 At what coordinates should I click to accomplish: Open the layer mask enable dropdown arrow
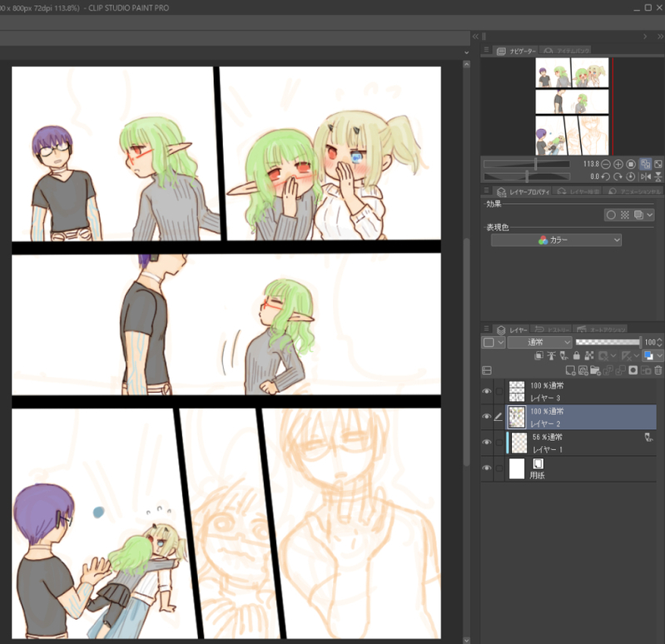point(613,356)
